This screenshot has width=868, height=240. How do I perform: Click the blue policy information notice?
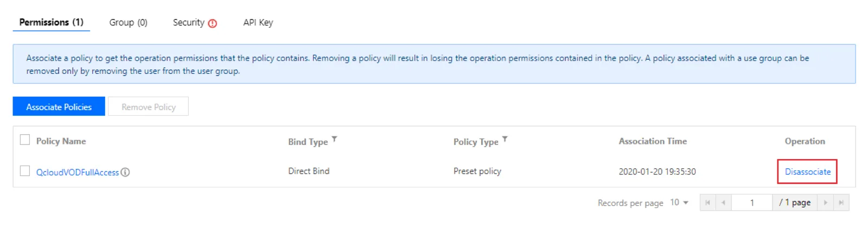click(434, 64)
